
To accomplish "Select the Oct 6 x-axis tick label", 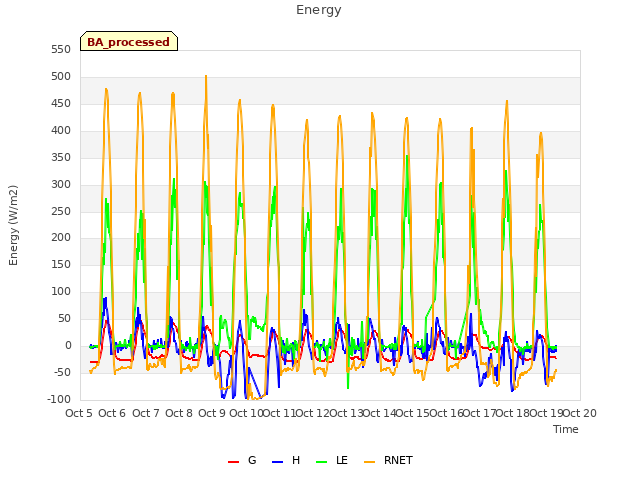I will pyautogui.click(x=112, y=413).
